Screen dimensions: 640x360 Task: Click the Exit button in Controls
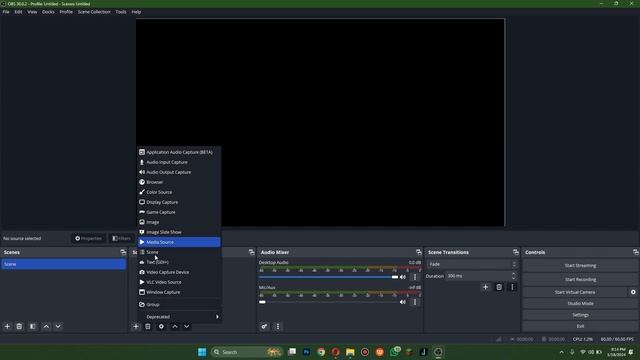point(580,327)
